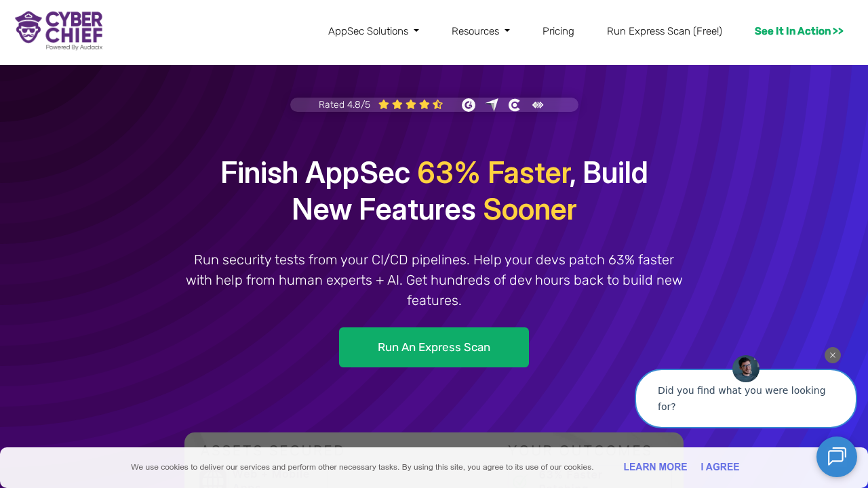Click the chat agent avatar photo
The width and height of the screenshot is (868, 488).
746,369
